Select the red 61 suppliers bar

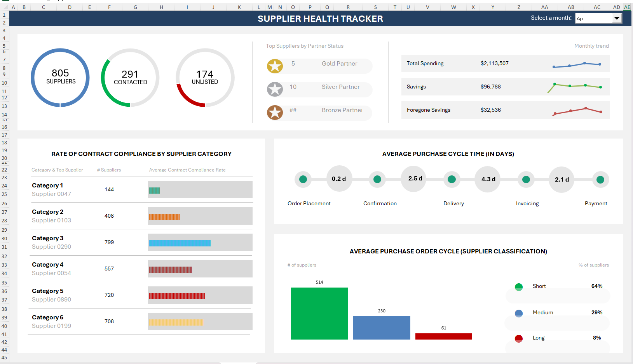[x=444, y=336]
